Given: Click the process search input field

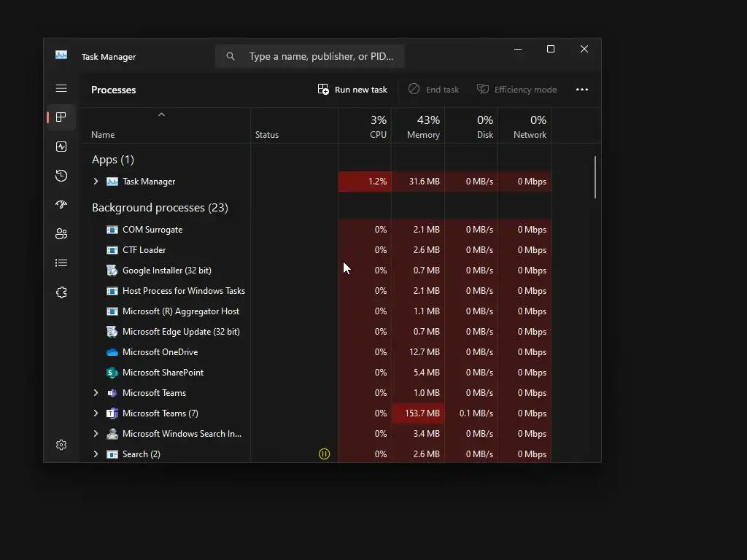Looking at the screenshot, I should pos(310,56).
